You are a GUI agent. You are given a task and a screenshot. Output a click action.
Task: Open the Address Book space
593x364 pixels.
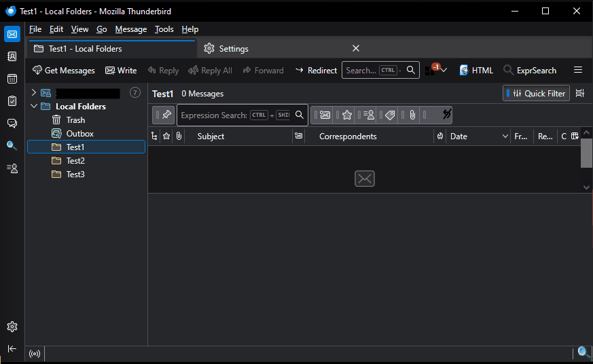click(12, 56)
